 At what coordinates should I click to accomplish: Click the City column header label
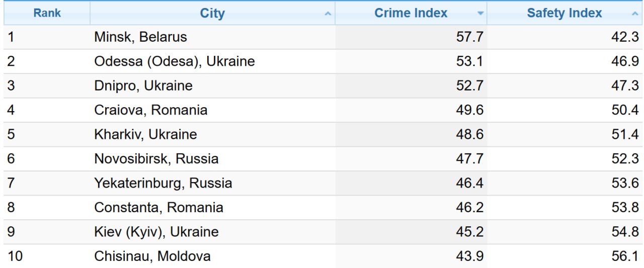click(x=212, y=14)
